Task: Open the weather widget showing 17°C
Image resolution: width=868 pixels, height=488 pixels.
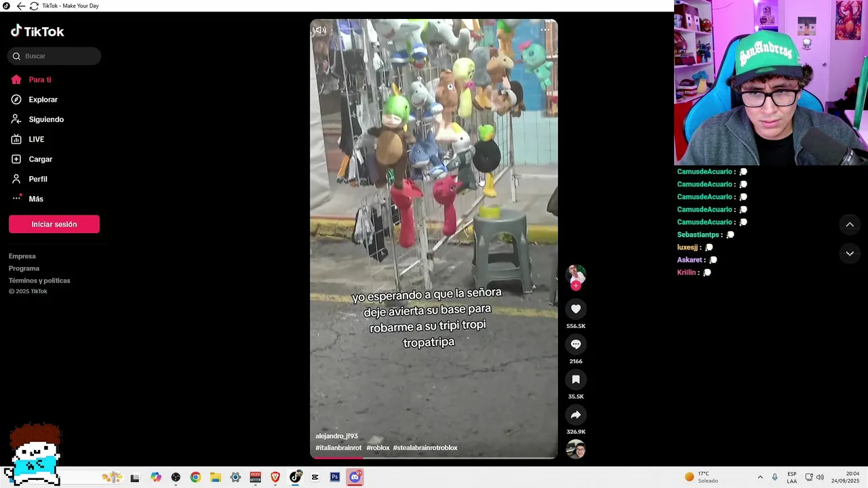Action: point(701,477)
